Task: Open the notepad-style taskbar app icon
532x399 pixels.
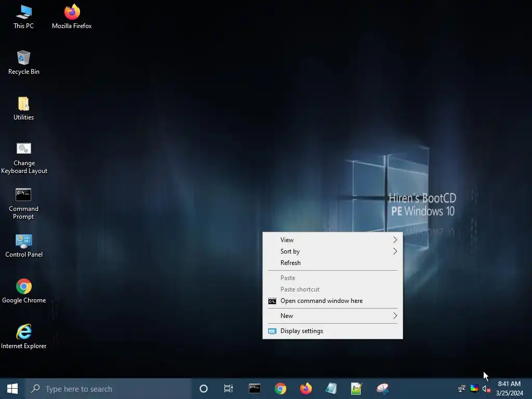Action: click(x=331, y=389)
